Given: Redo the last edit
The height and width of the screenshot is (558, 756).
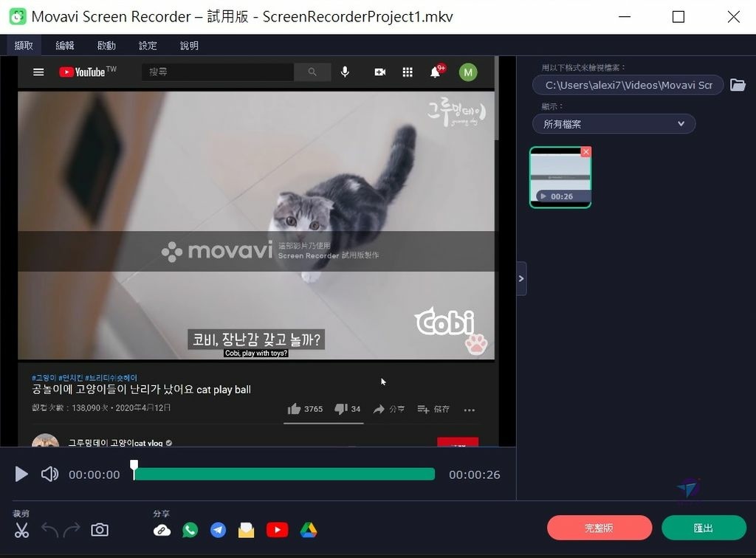Looking at the screenshot, I should (72, 530).
